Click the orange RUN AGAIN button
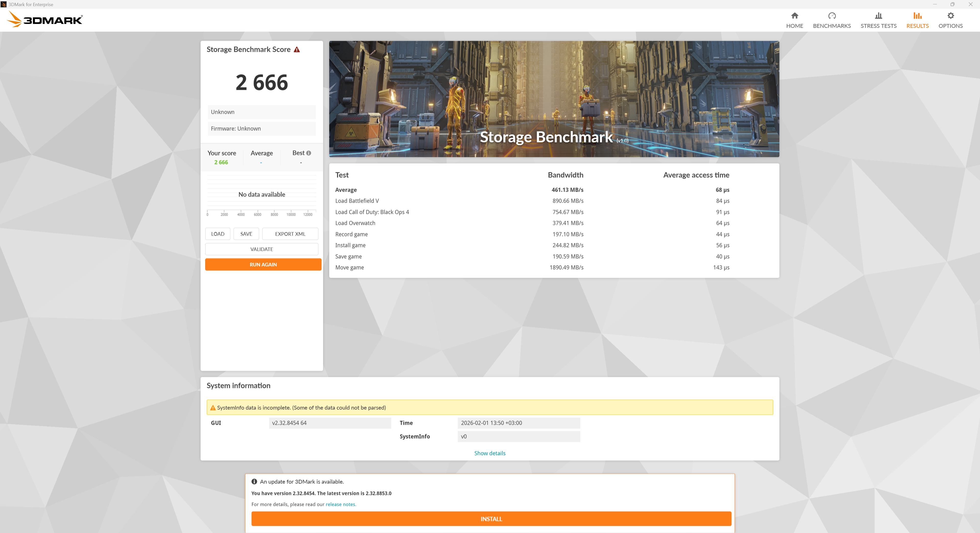This screenshot has width=980, height=533. [x=263, y=264]
